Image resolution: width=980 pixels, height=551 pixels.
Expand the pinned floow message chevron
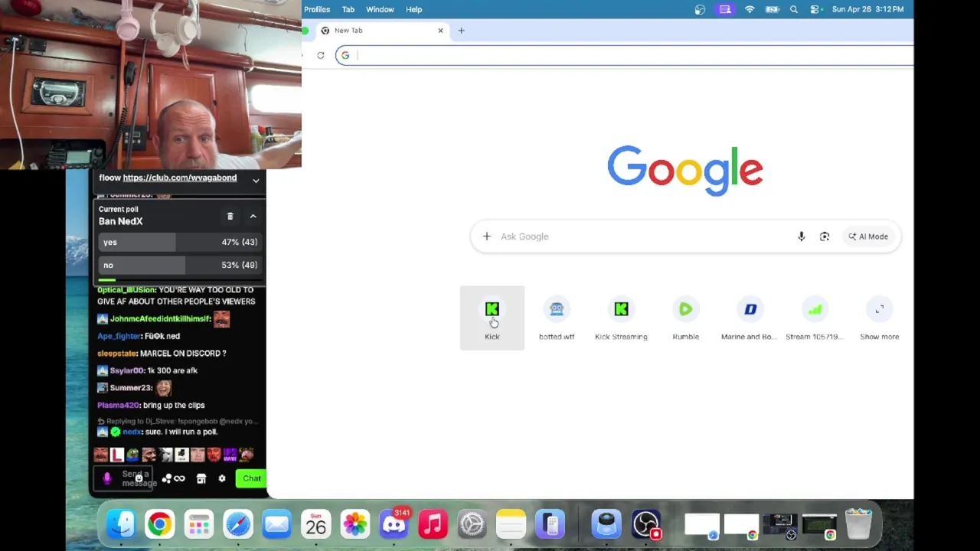point(256,181)
